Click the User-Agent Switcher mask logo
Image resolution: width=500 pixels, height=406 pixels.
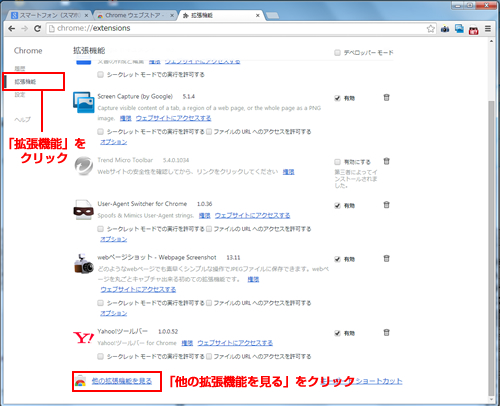(83, 210)
